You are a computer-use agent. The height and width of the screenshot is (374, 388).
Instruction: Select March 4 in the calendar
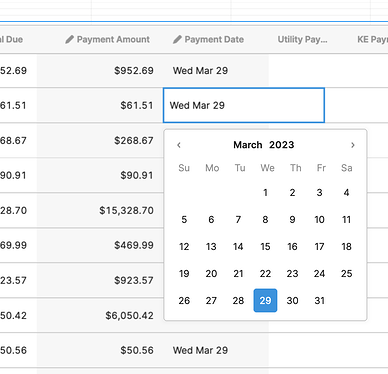(x=346, y=193)
